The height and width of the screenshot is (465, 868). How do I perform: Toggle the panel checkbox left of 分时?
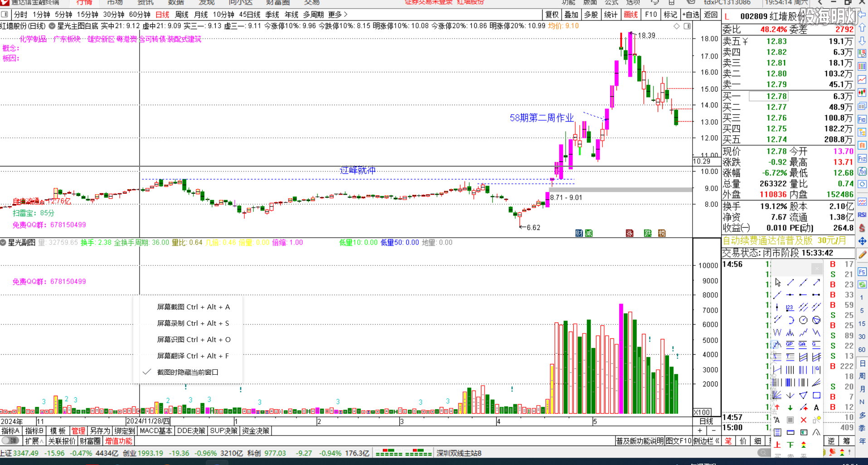[4, 15]
